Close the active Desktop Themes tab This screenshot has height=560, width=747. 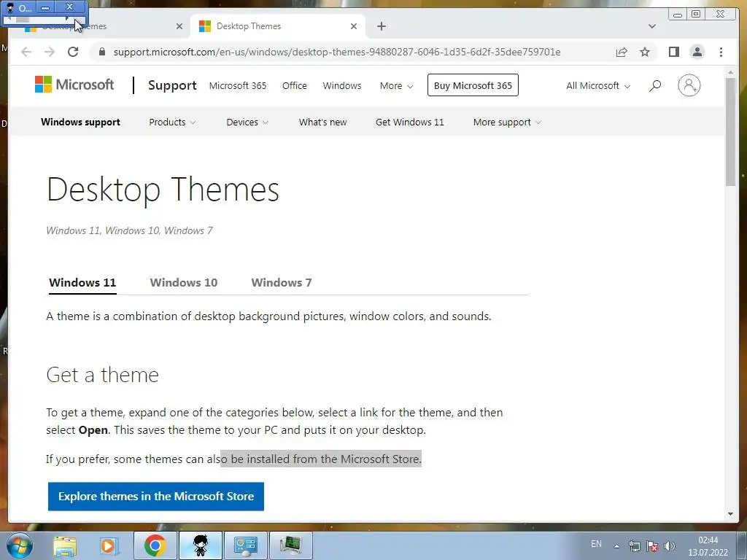click(354, 26)
